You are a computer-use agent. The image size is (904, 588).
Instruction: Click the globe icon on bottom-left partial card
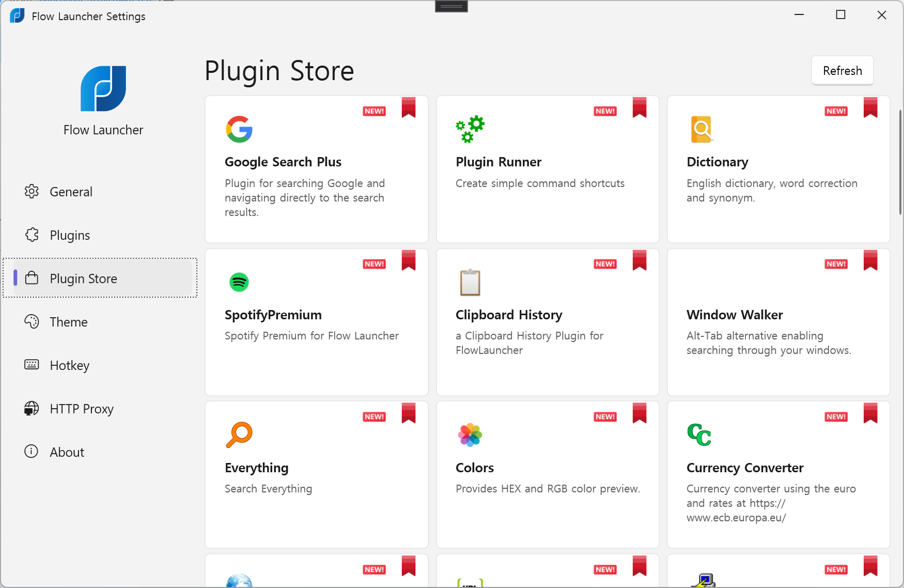pyautogui.click(x=239, y=581)
